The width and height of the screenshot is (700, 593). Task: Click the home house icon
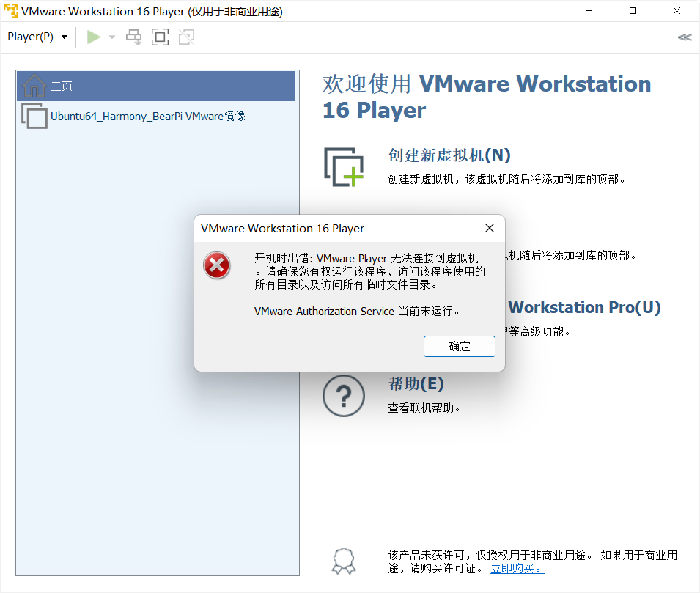[x=34, y=85]
